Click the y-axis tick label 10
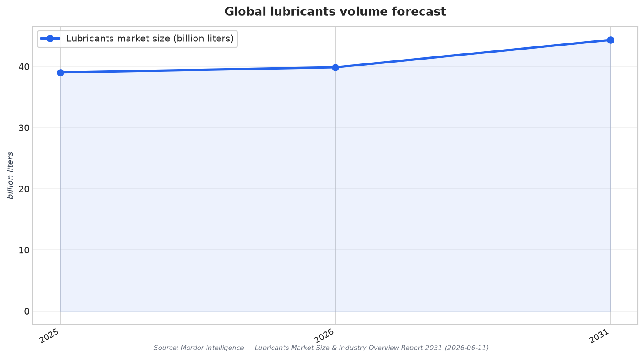 pos(24,250)
